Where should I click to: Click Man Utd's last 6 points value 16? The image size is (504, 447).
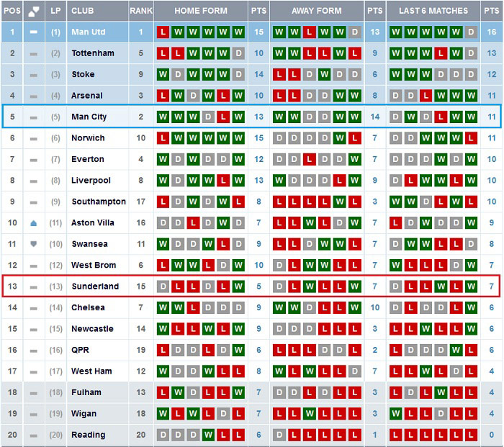click(492, 32)
